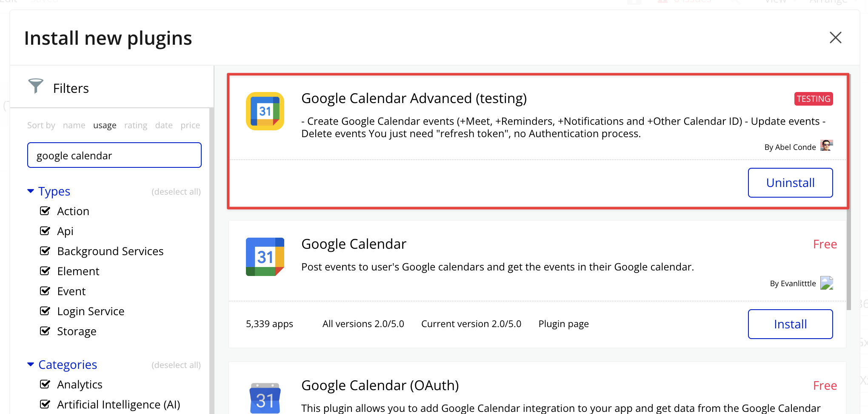
Task: Click the Google Calendar Advanced plugin icon
Action: [x=265, y=111]
